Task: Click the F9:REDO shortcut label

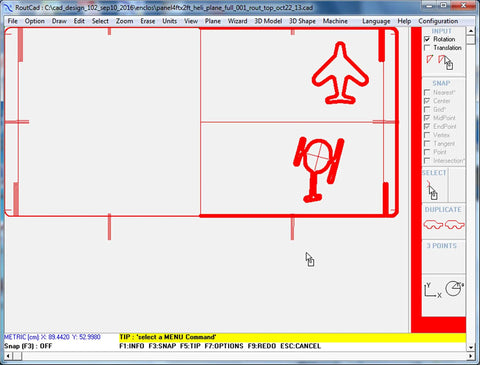Action: click(x=262, y=346)
